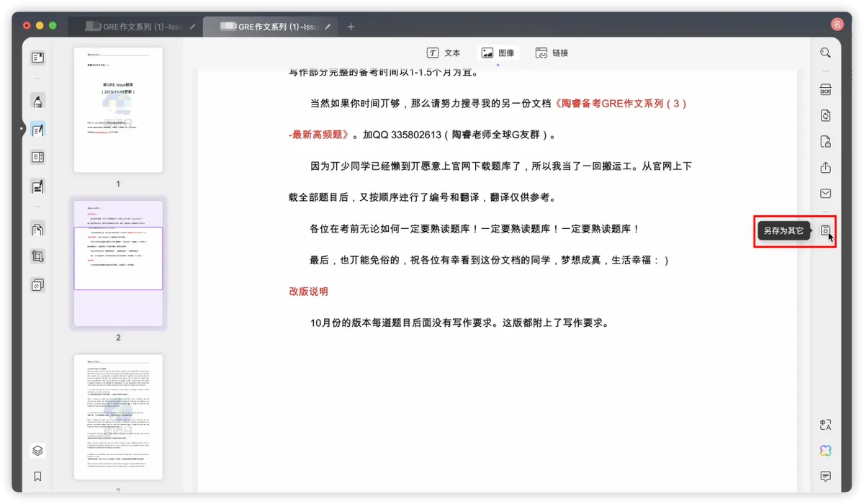Open the Search magnifier icon

click(x=825, y=53)
